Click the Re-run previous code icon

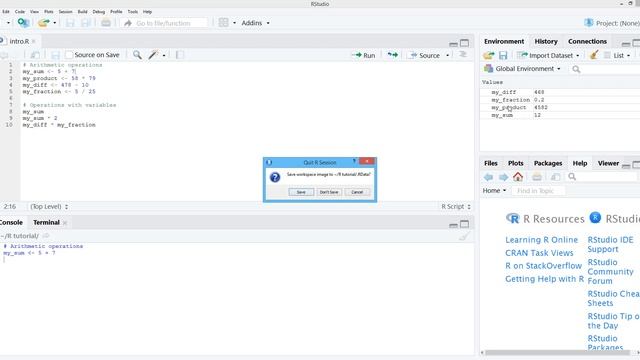392,55
